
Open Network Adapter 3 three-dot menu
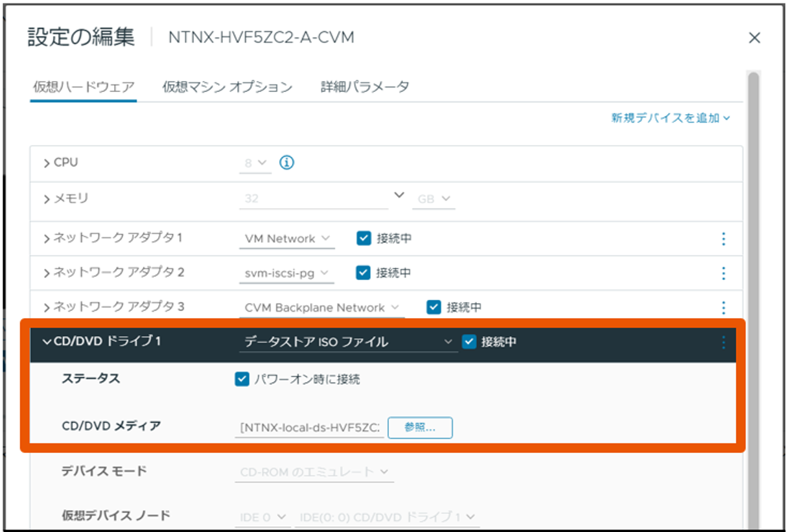pos(723,308)
